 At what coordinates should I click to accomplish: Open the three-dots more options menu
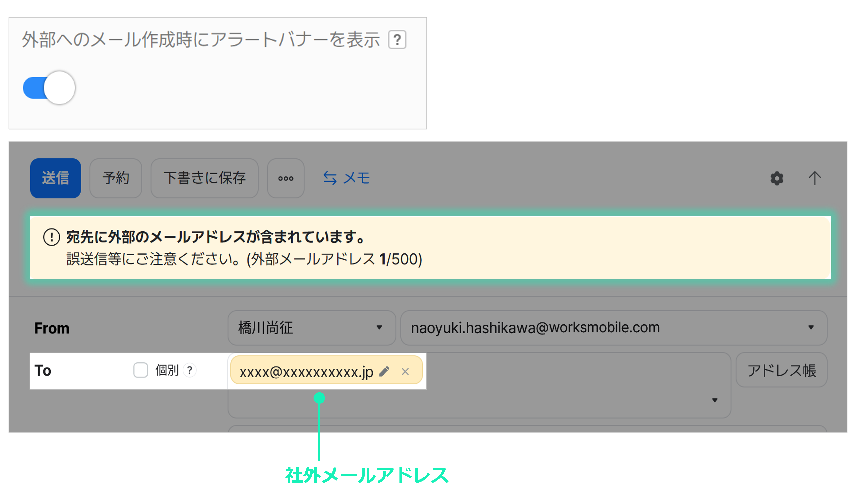(285, 178)
